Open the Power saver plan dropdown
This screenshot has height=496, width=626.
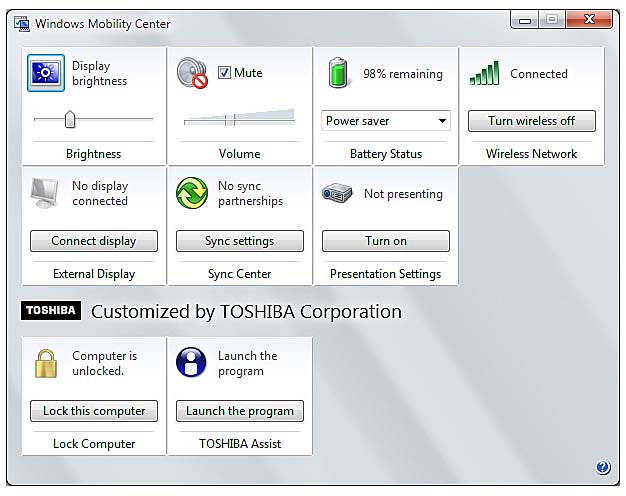[x=386, y=121]
